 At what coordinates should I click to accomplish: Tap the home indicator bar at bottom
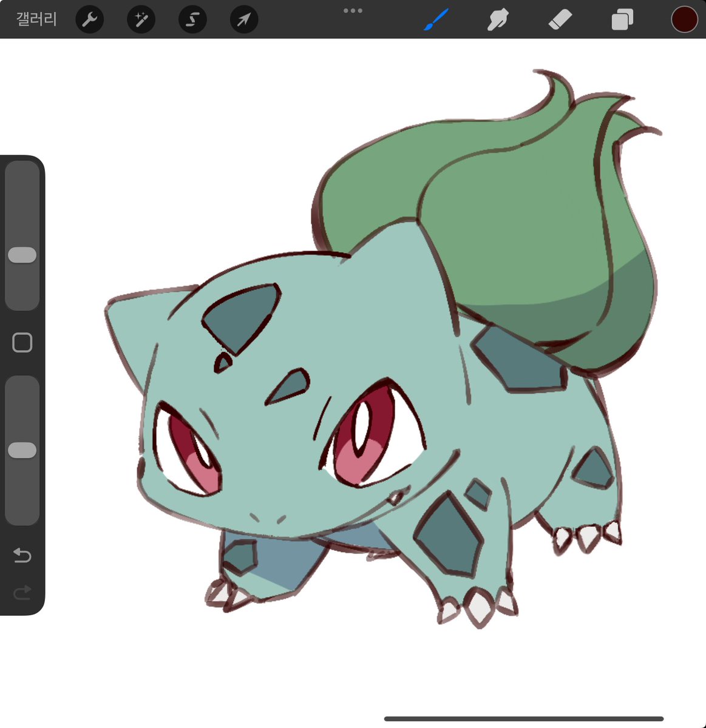pos(524,719)
